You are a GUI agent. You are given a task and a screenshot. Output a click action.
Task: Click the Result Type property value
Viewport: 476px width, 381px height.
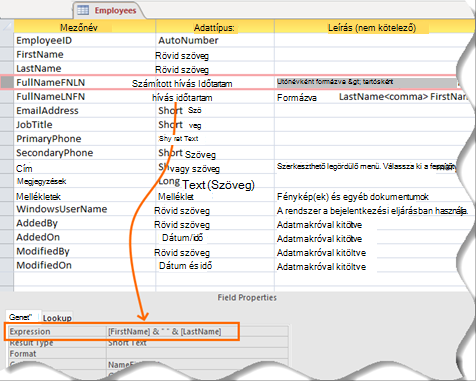coord(197,342)
